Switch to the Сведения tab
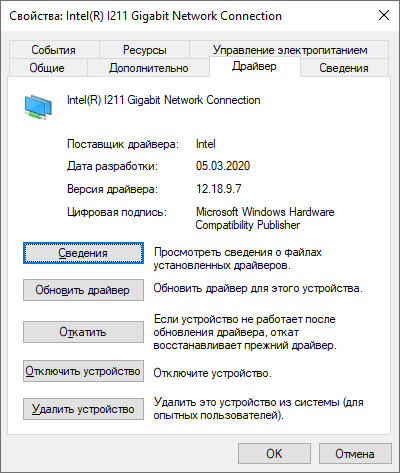400x473 pixels. pos(344,68)
